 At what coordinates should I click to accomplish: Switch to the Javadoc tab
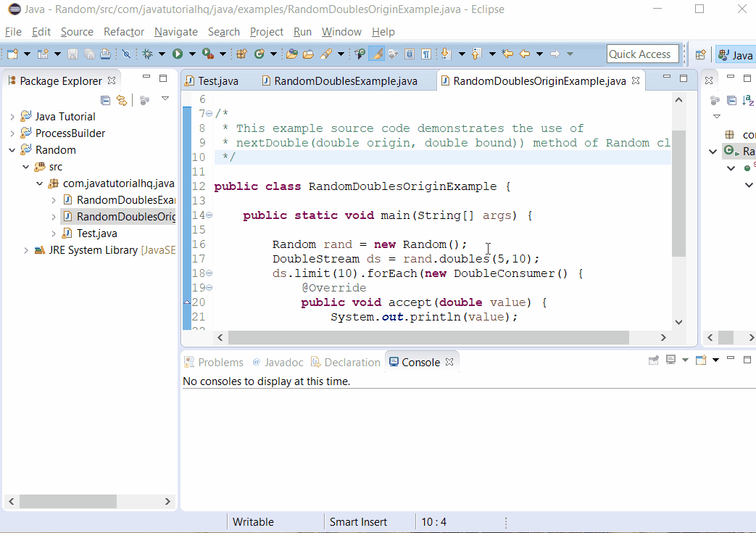(x=278, y=363)
